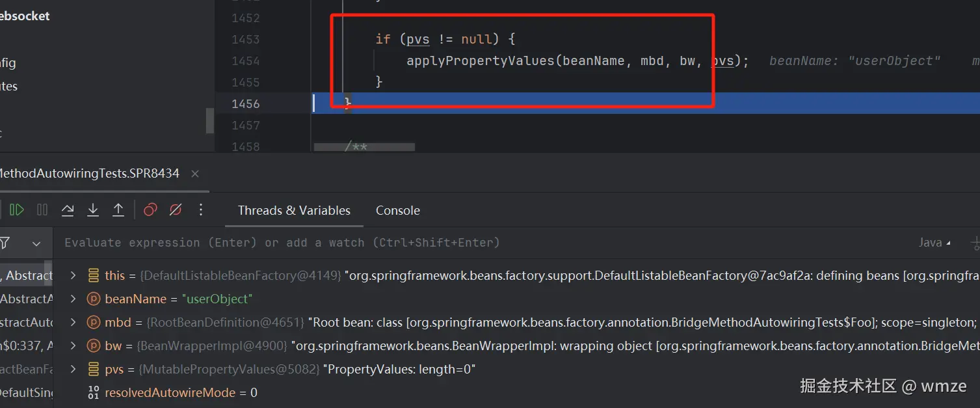
Task: Select the MutablePropertyValues@5082 value text
Action: tap(230, 369)
